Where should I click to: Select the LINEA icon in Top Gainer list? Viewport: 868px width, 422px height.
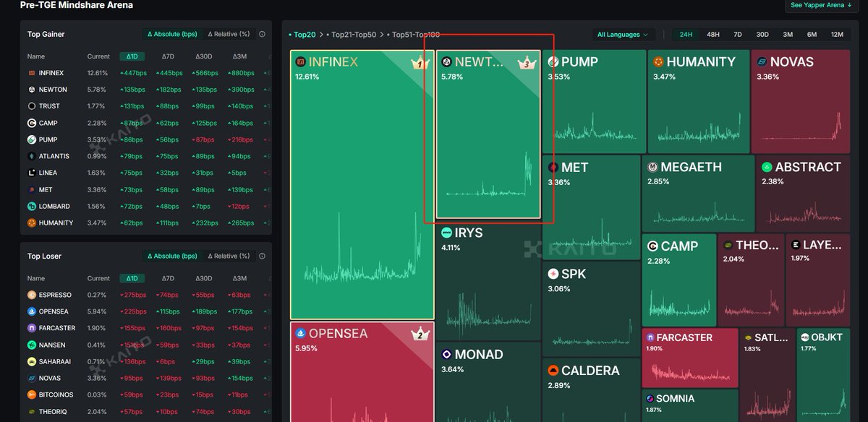click(x=32, y=173)
